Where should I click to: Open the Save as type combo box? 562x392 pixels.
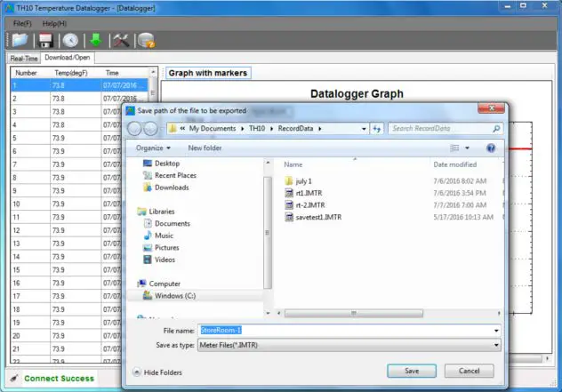click(x=349, y=345)
